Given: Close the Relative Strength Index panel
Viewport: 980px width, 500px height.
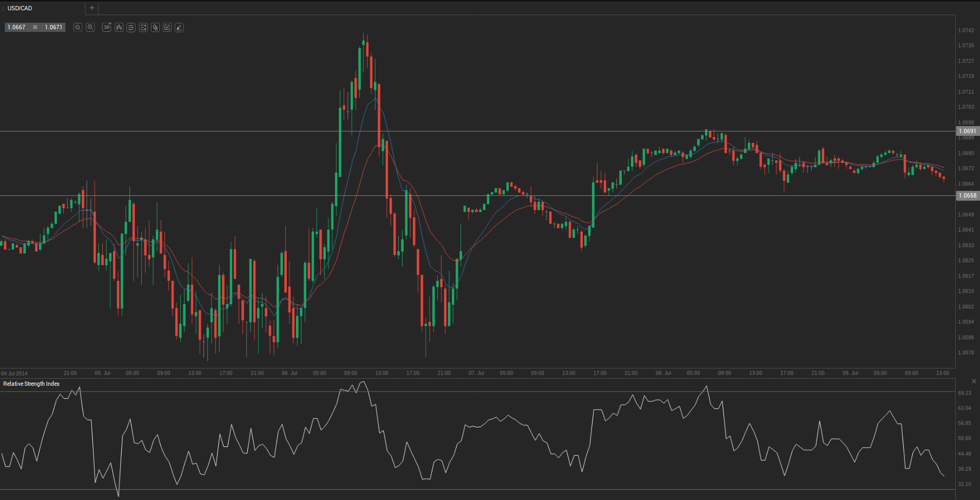Looking at the screenshot, I should point(974,381).
